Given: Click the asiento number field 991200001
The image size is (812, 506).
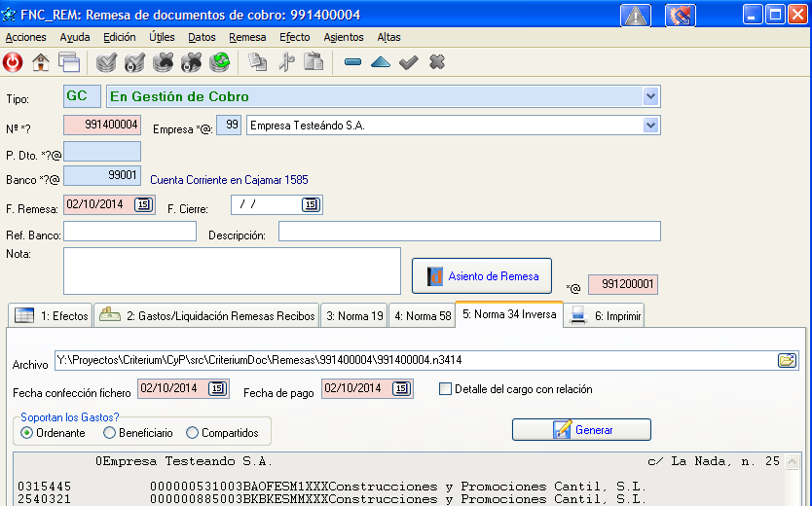Looking at the screenshot, I should 623,284.
